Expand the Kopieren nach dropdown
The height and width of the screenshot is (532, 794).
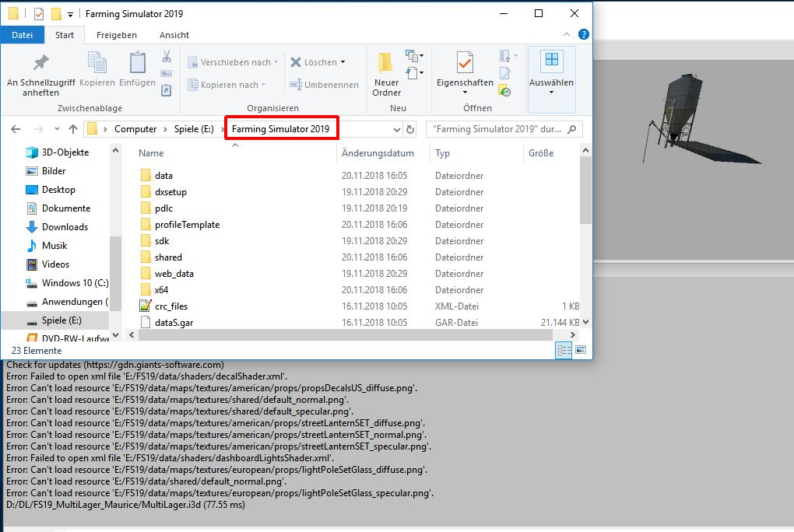[264, 85]
